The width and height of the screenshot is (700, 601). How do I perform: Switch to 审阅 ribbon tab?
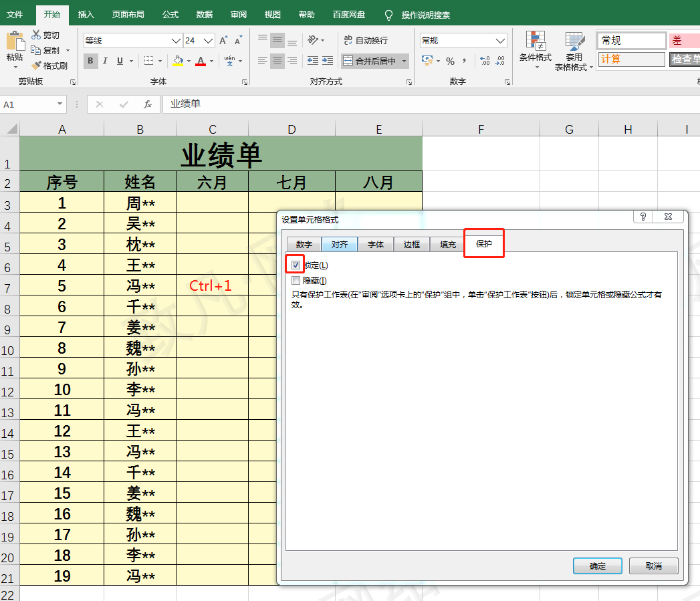click(239, 14)
